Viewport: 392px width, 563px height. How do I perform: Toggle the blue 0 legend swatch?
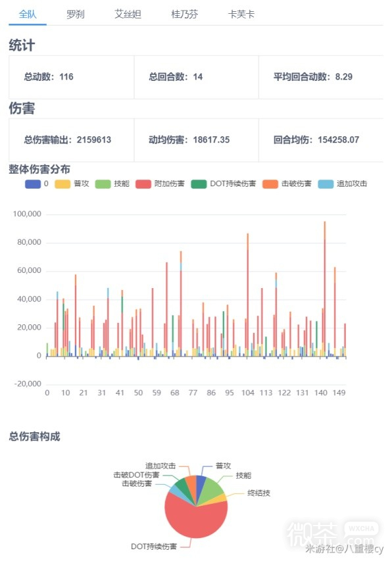point(33,184)
